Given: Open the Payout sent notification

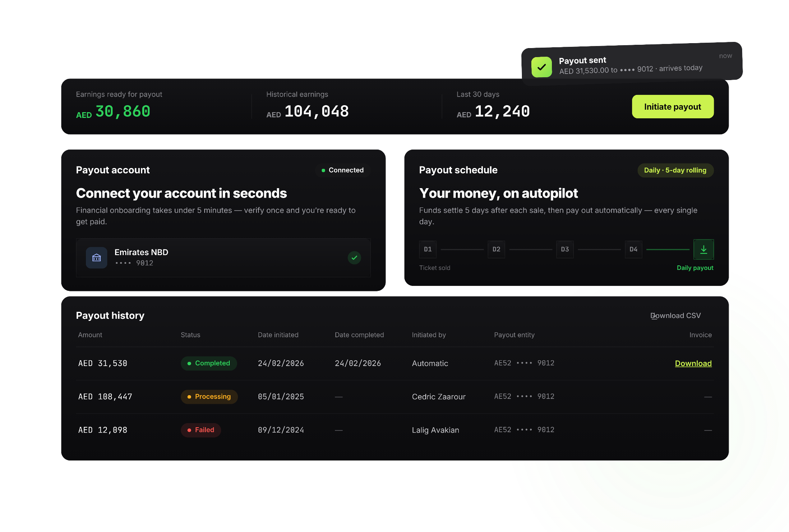Looking at the screenshot, I should point(632,64).
